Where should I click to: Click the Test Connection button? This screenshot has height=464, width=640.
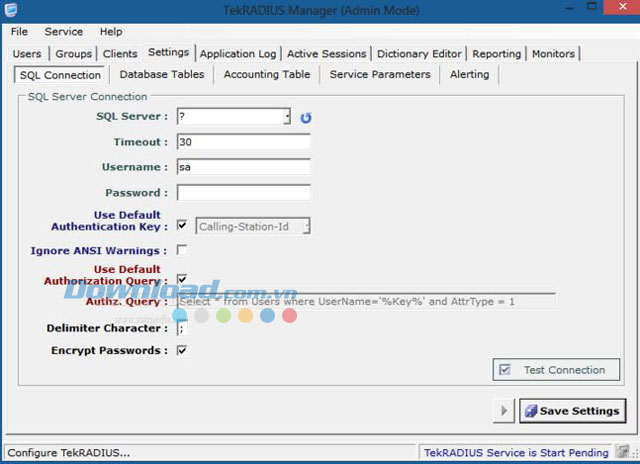[556, 370]
